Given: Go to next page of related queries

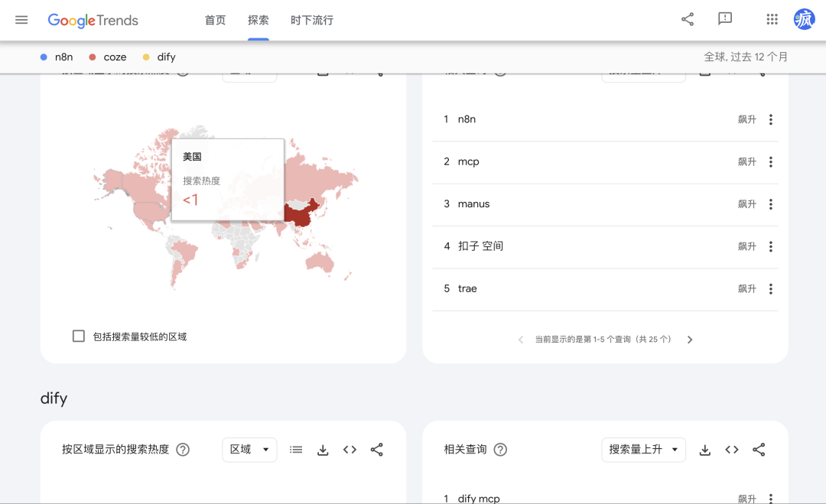Looking at the screenshot, I should pos(690,340).
